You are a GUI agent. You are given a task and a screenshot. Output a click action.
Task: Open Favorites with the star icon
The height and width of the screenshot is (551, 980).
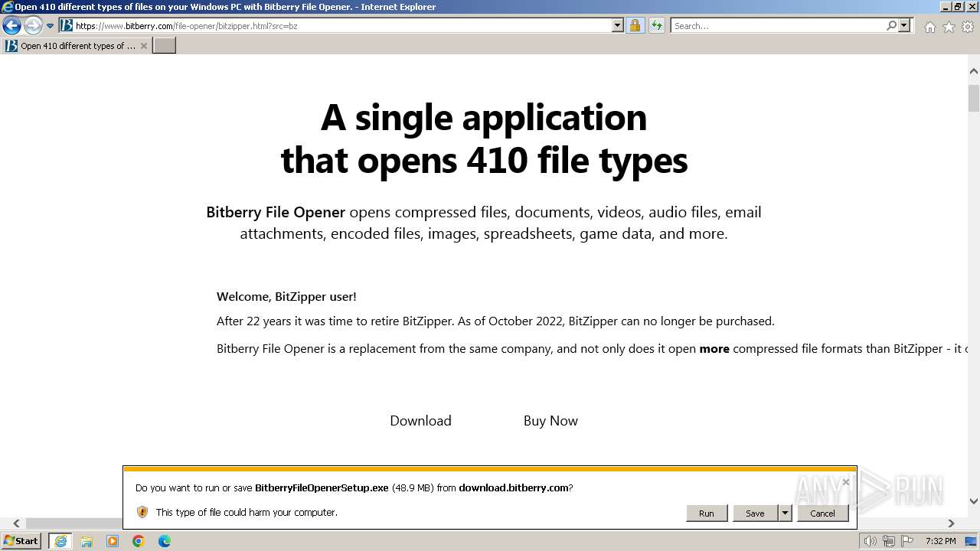[949, 27]
